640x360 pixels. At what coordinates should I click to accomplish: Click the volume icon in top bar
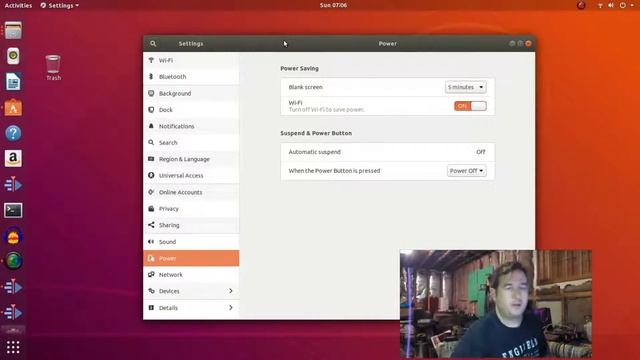pyautogui.click(x=611, y=5)
